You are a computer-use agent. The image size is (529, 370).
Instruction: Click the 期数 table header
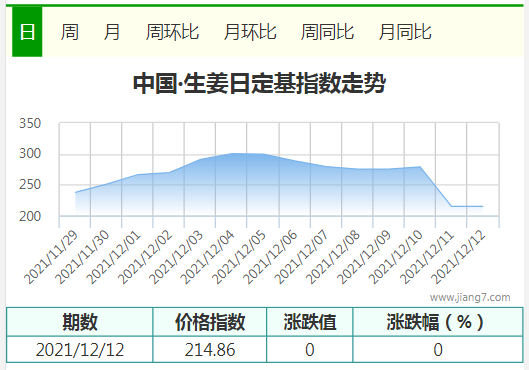[x=80, y=322]
